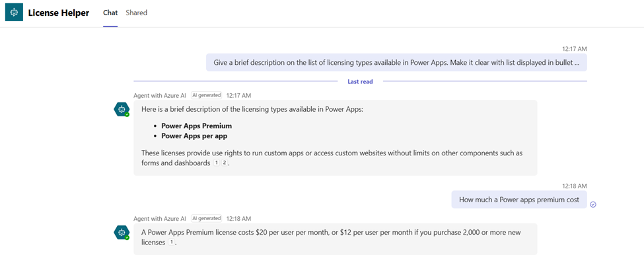The height and width of the screenshot is (277, 644).
Task: Open citation 1 in the pricing reply
Action: [172, 243]
